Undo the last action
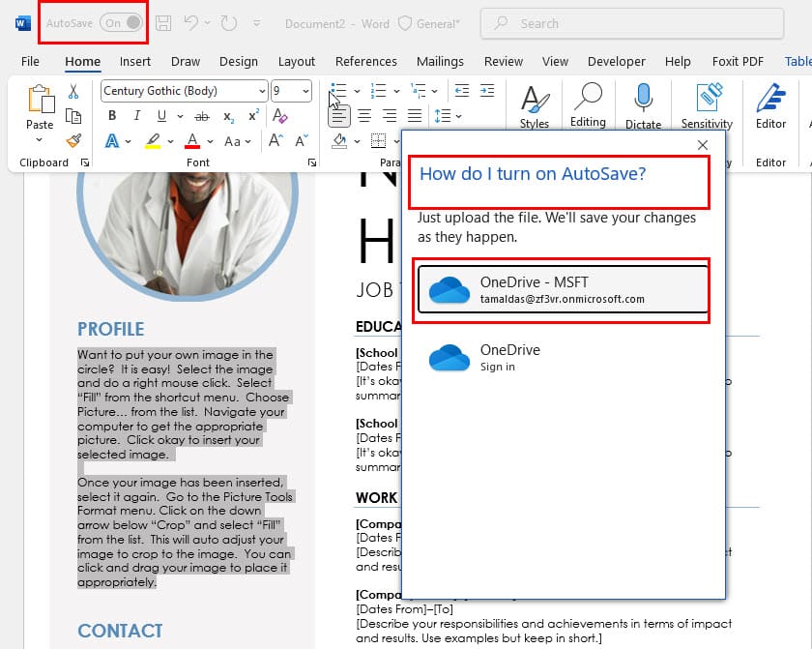 click(191, 23)
